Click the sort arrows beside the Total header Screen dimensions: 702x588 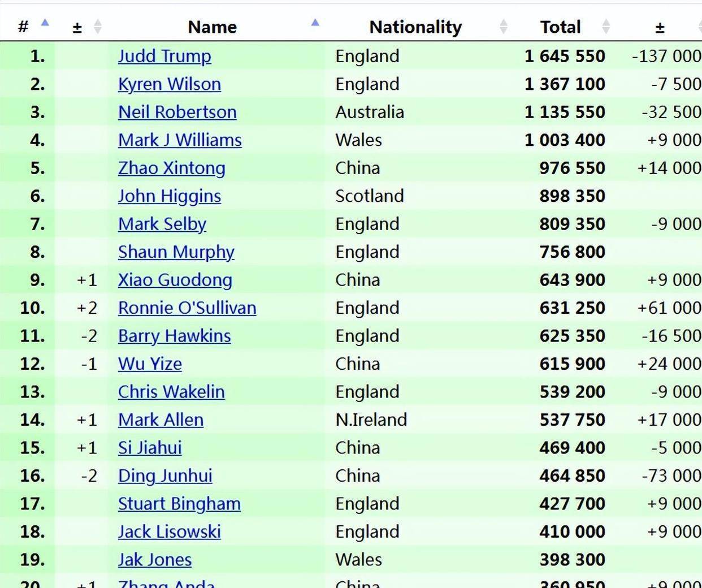click(x=606, y=26)
